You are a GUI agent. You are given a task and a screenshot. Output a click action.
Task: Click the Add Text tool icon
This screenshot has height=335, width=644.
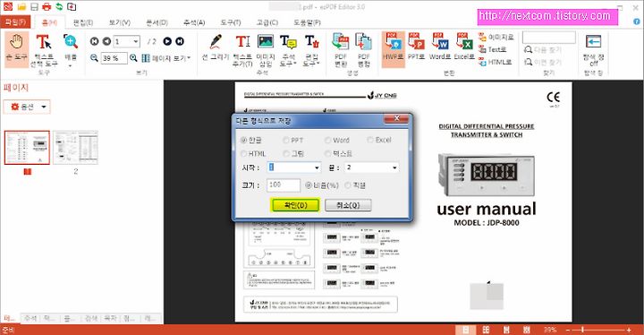pos(242,42)
